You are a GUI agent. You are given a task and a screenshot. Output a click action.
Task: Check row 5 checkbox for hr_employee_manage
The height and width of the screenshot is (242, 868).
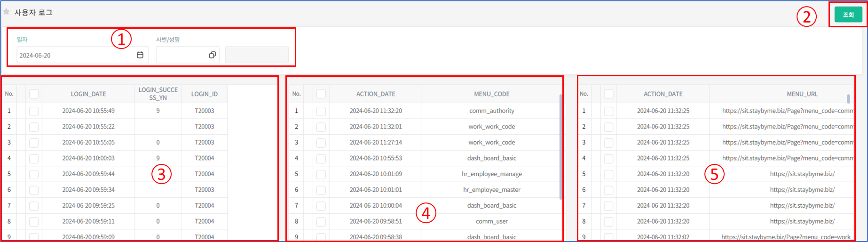tap(321, 174)
